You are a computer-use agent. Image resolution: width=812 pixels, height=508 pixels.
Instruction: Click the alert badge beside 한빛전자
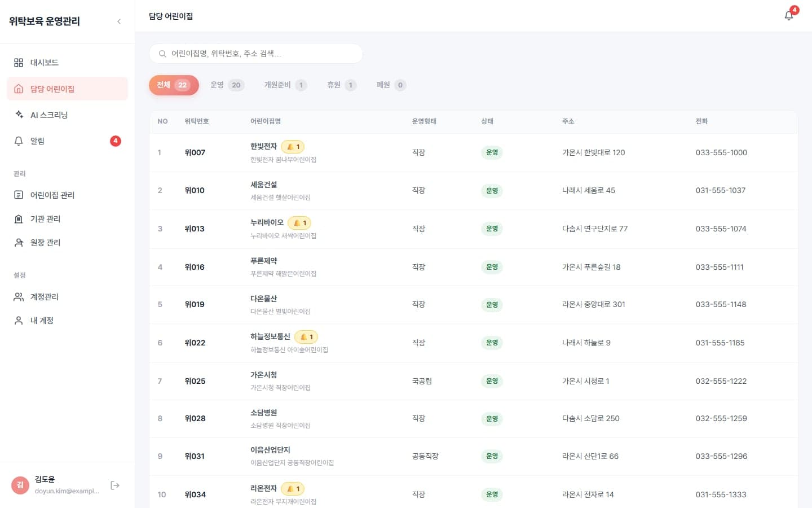point(293,147)
